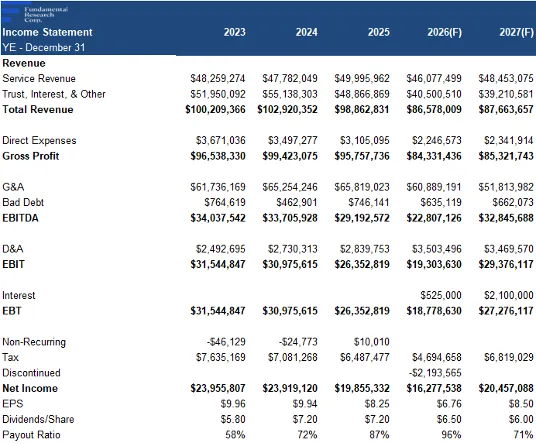Click 2026 Interest value $525,000

pos(441,295)
